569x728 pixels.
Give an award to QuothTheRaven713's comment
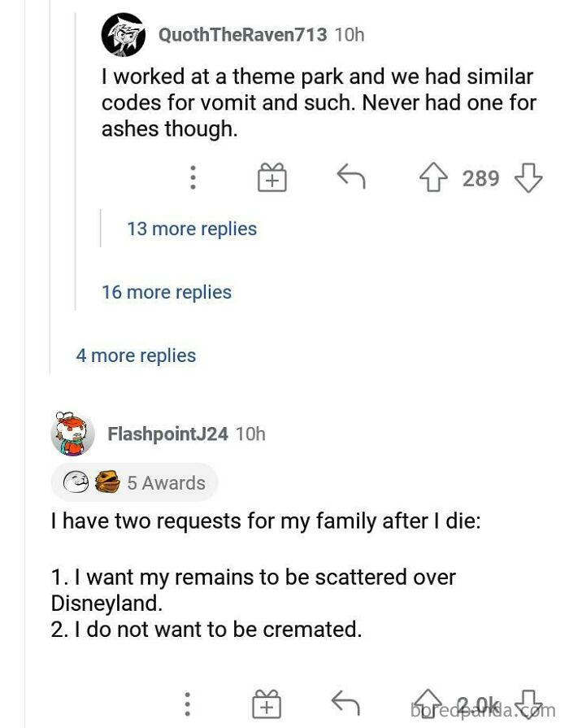[273, 177]
